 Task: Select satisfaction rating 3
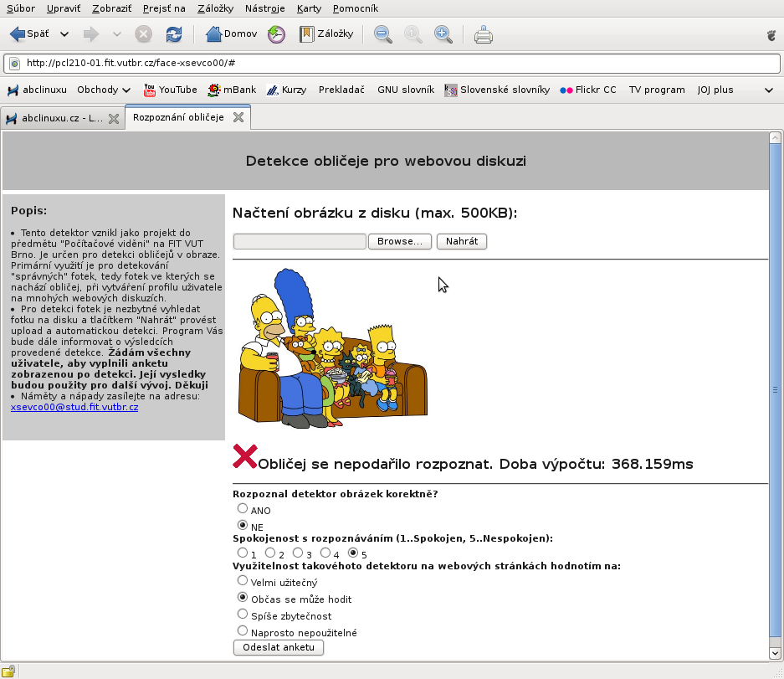[x=298, y=553]
